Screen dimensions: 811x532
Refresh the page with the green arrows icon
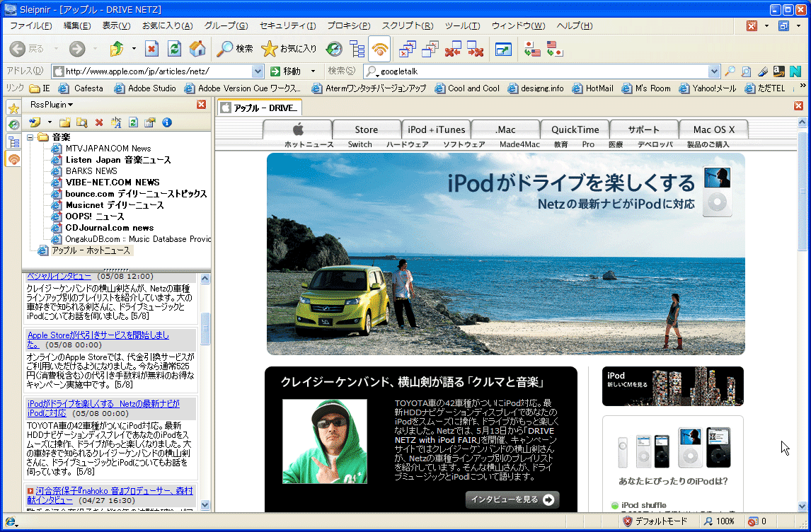click(x=175, y=49)
